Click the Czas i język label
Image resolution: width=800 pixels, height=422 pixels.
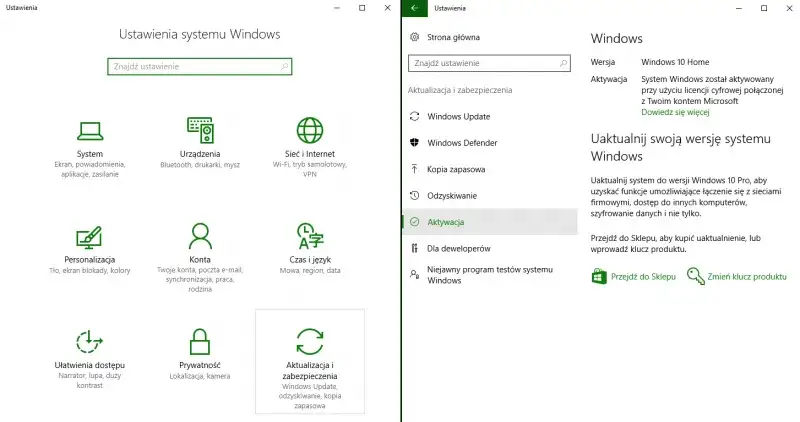click(x=310, y=259)
